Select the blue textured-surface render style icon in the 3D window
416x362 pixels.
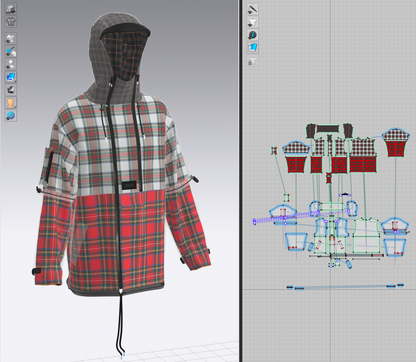(x=11, y=77)
